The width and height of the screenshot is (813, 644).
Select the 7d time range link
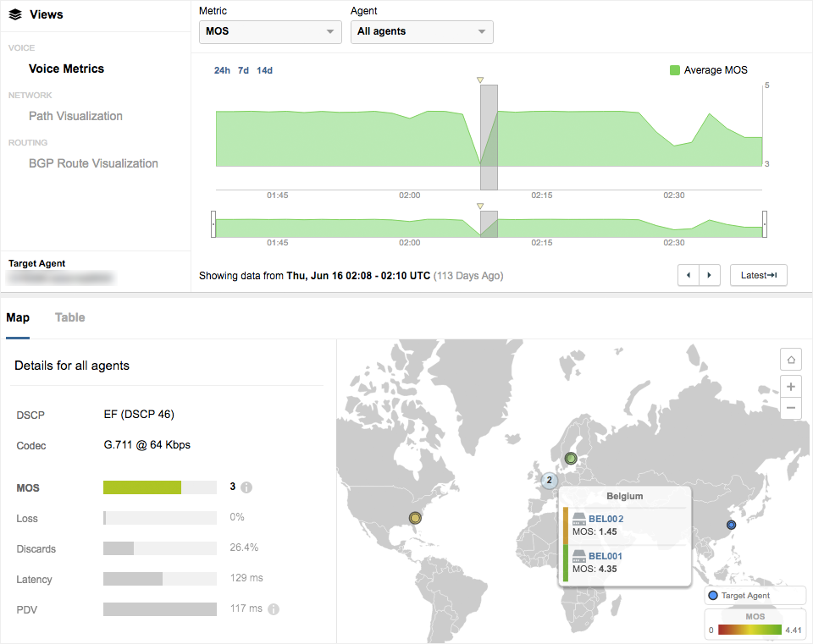[243, 70]
